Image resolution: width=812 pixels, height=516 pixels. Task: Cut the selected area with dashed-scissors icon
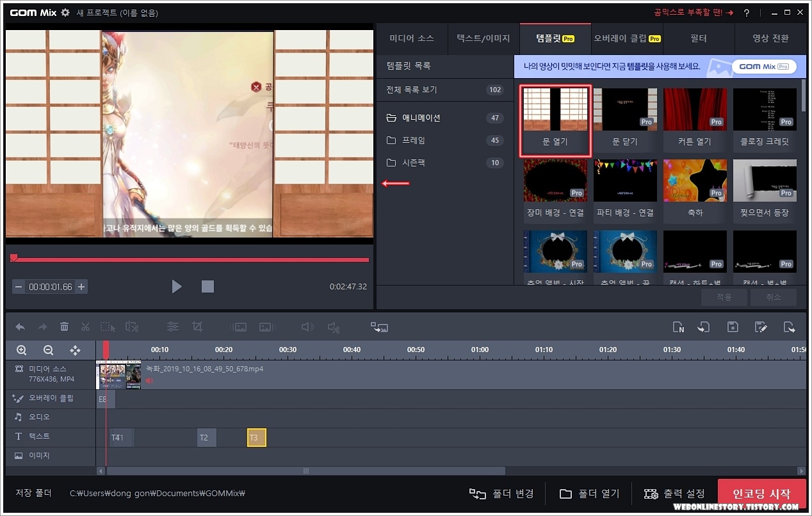click(x=132, y=327)
